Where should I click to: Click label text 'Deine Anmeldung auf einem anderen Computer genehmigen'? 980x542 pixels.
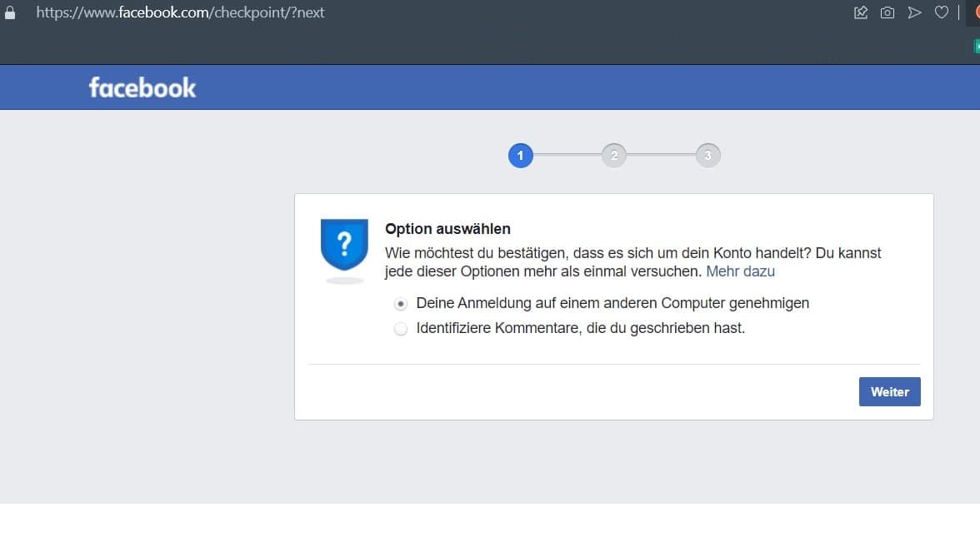pyautogui.click(x=612, y=303)
